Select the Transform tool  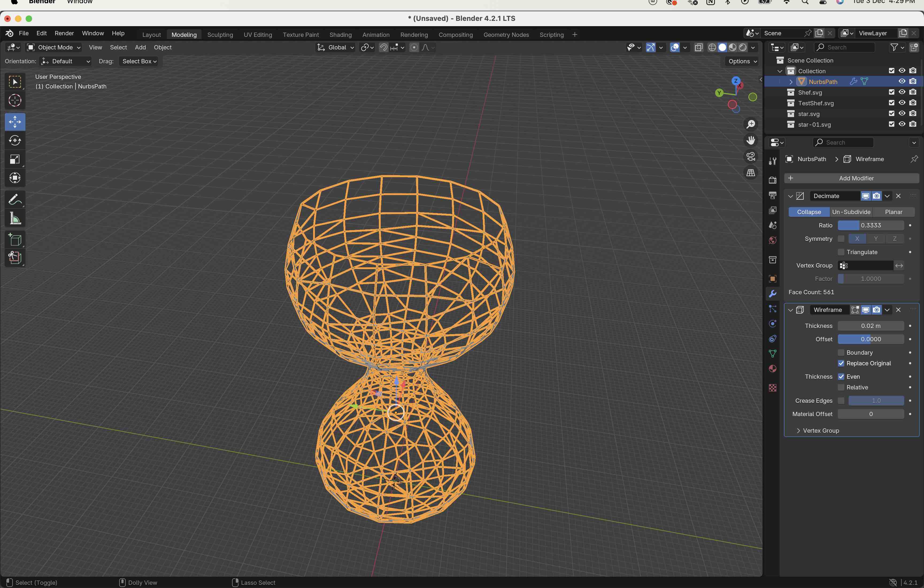pos(15,177)
